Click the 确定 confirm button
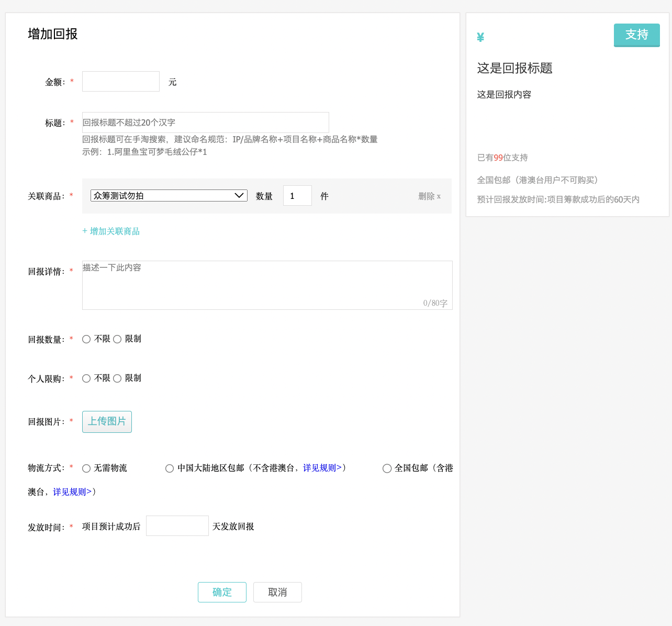Screen dimensions: 672x626 (222, 592)
